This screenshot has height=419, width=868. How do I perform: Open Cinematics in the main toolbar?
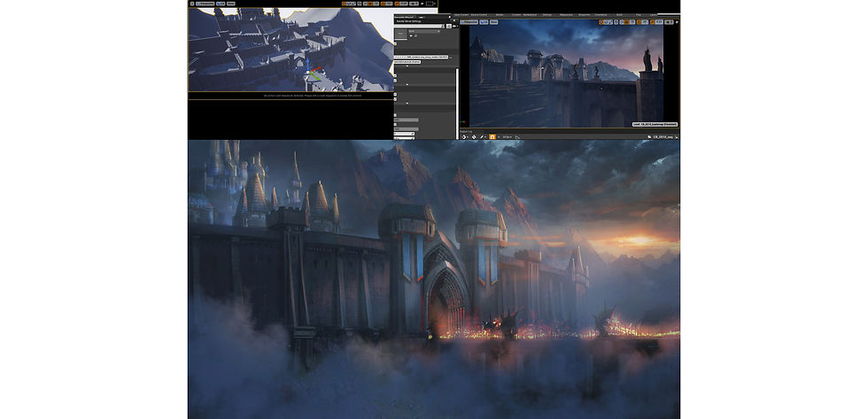601,15
